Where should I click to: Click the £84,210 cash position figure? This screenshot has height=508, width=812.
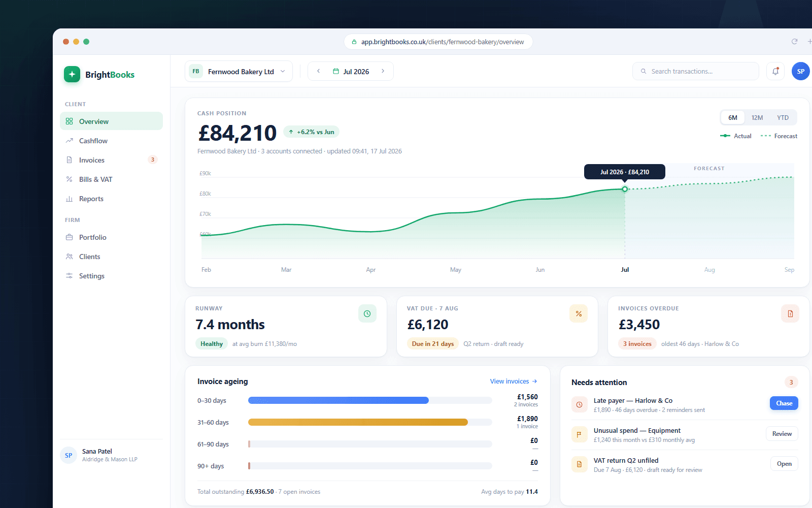tap(238, 133)
